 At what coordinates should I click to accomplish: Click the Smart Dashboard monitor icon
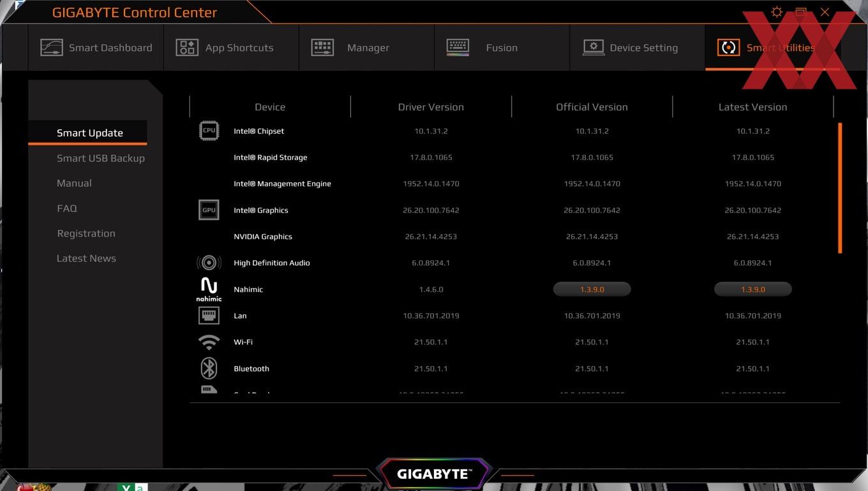[x=52, y=48]
